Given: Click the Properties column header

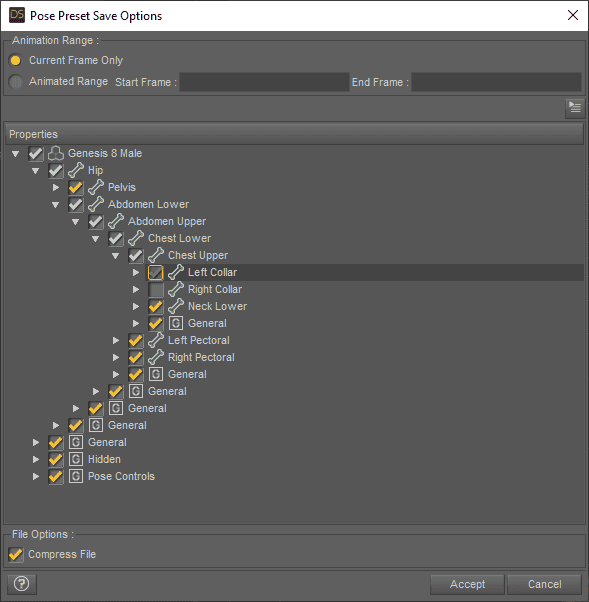Looking at the screenshot, I should (x=294, y=134).
